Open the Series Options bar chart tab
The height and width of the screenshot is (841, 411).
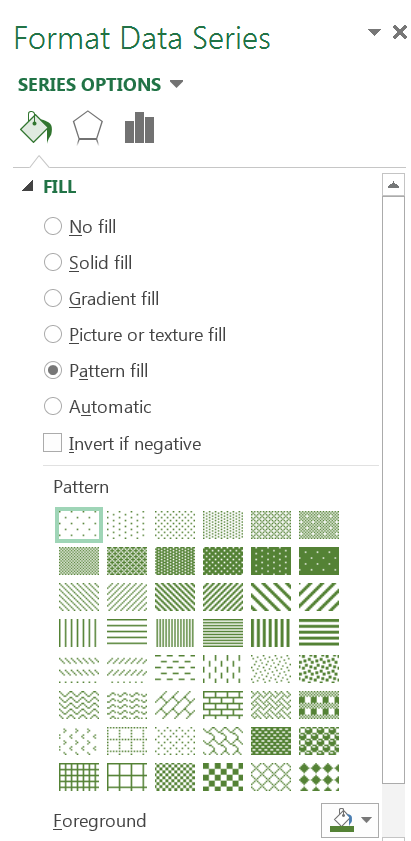[x=140, y=128]
